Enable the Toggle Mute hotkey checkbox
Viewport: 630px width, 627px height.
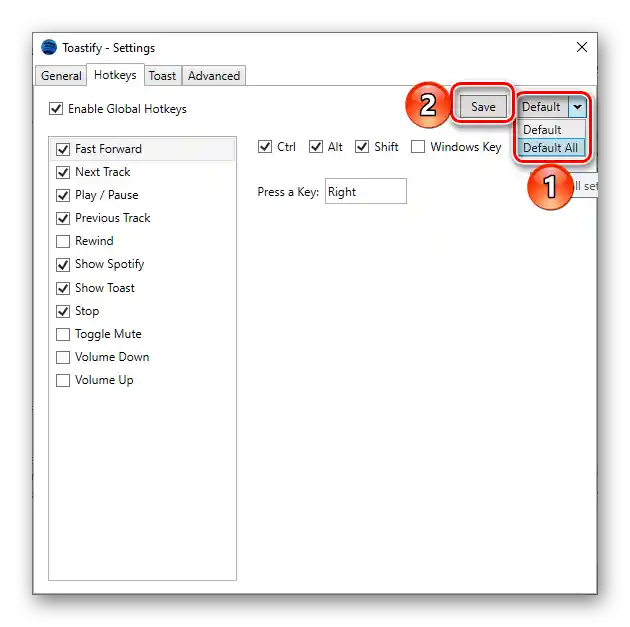click(x=63, y=334)
